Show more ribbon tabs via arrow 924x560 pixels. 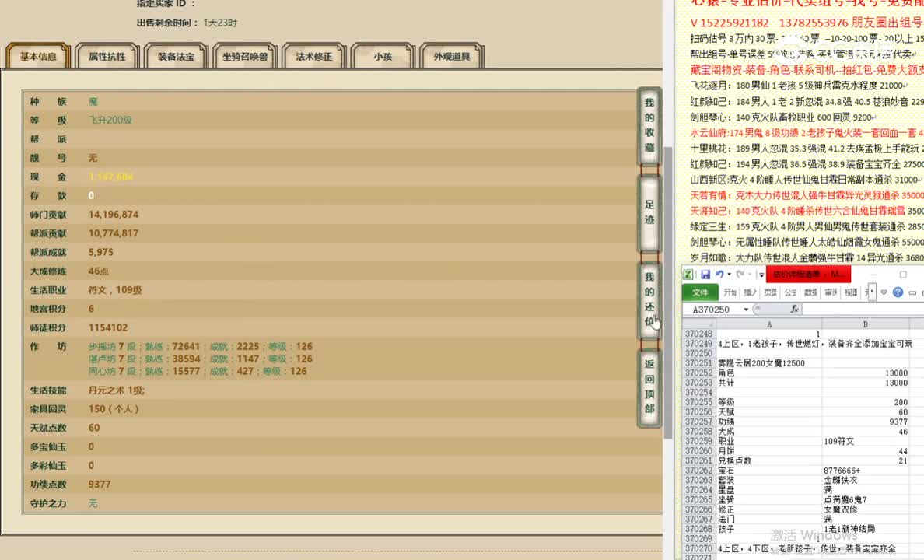[x=872, y=292]
